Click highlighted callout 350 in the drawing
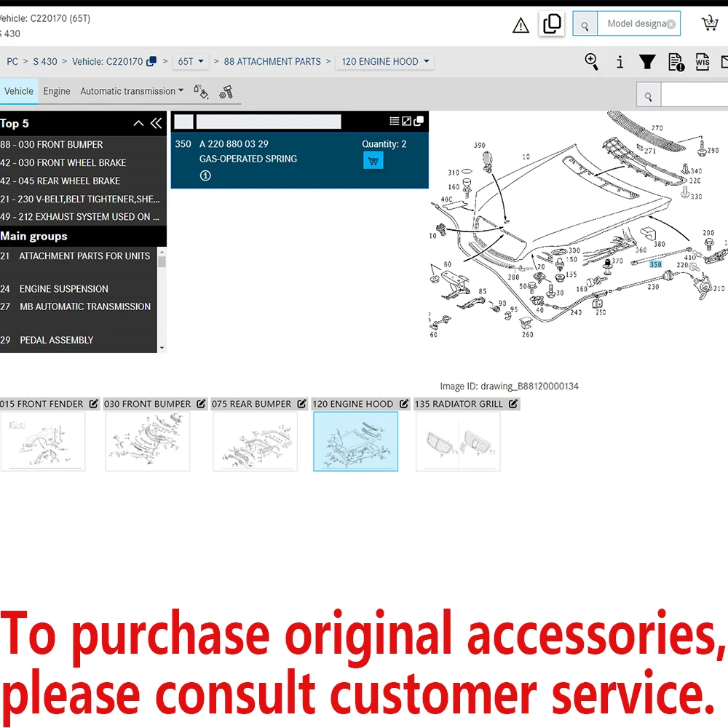 656,265
